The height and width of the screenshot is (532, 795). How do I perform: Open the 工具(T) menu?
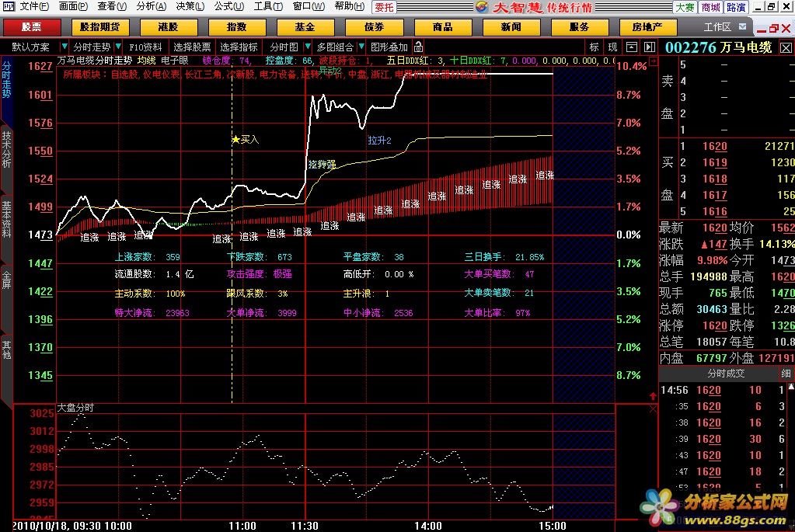point(268,6)
